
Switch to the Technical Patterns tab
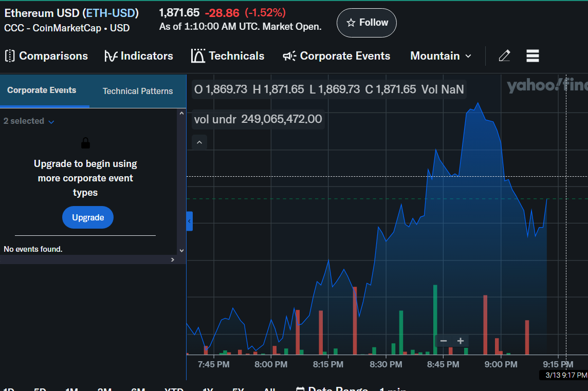(138, 91)
